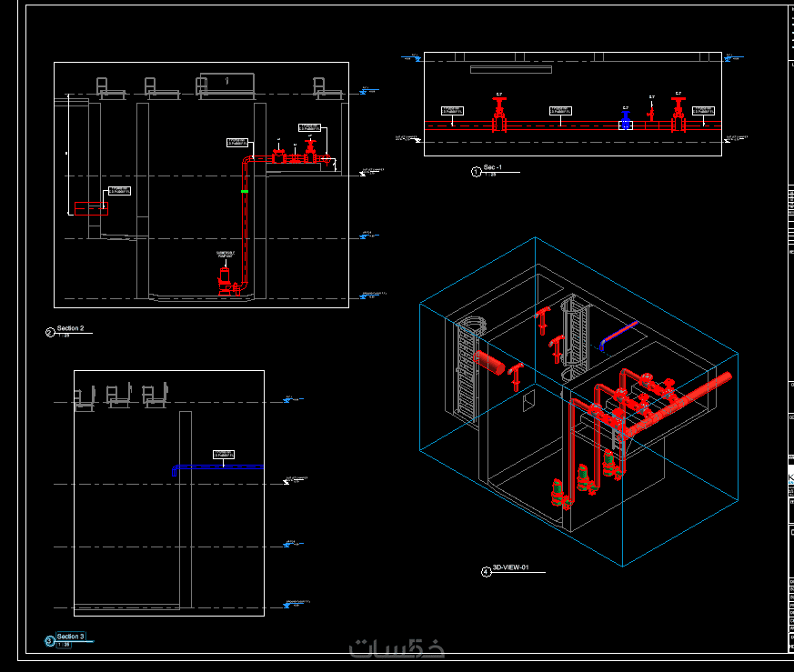Select the "Sec -1" view title

click(x=493, y=167)
